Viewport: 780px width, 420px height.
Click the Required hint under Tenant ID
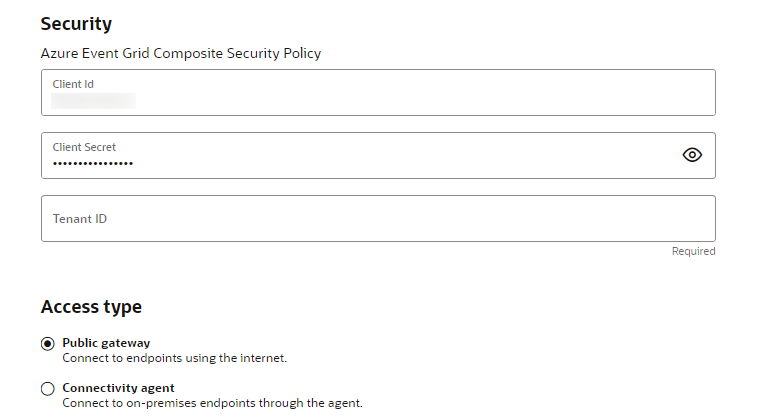(x=693, y=252)
